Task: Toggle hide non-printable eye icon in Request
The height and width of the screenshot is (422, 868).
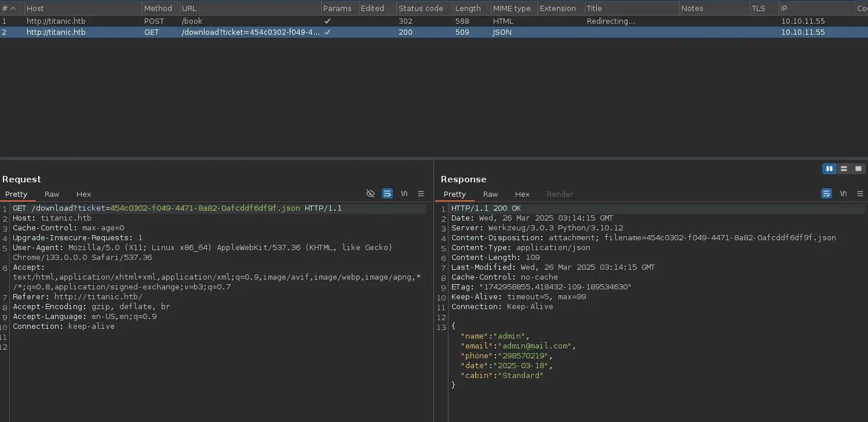Action: click(371, 194)
